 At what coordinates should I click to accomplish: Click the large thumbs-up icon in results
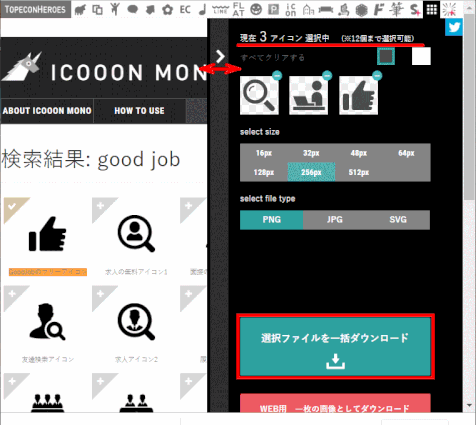point(48,234)
